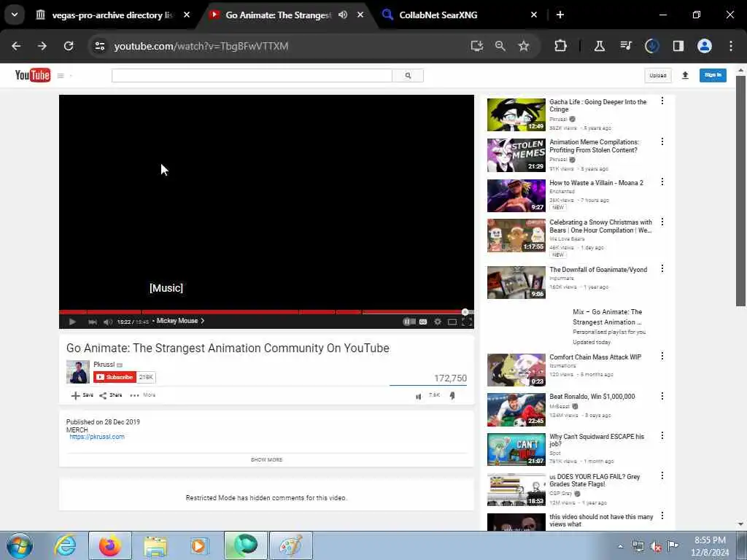Expand description with SHOW MORE
Viewport: 747px width, 560px height.
point(266,459)
